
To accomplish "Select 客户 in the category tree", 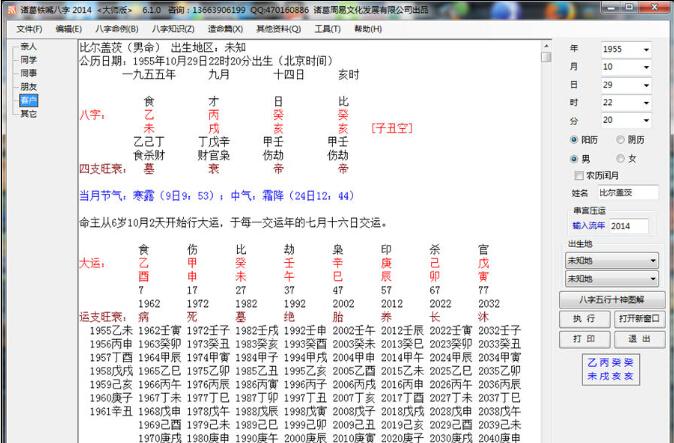I will [28, 100].
